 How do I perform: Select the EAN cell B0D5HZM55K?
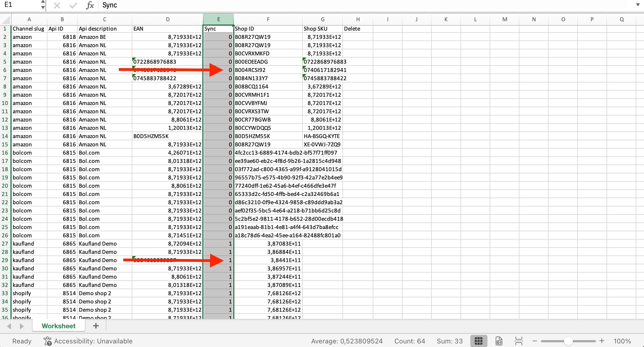tap(168, 136)
